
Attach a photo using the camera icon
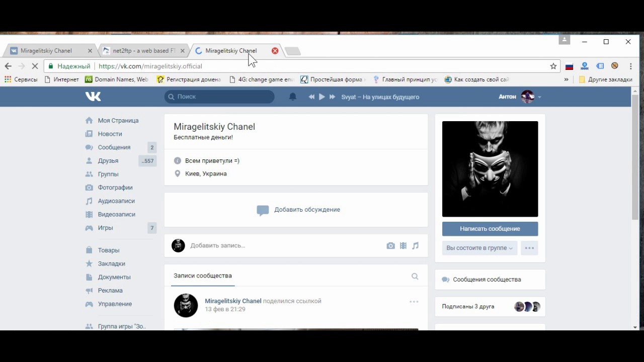point(390,246)
